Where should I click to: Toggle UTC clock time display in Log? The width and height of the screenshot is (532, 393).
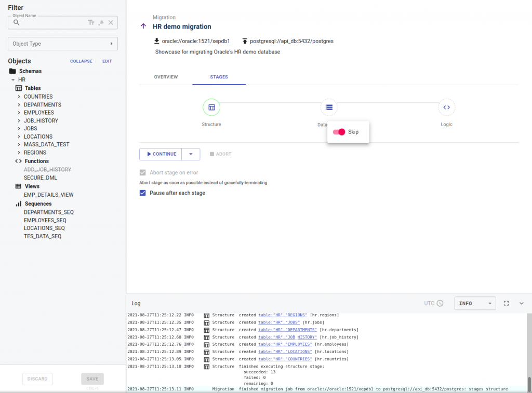434,303
